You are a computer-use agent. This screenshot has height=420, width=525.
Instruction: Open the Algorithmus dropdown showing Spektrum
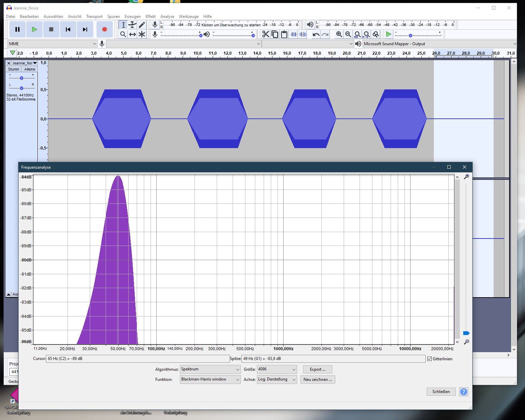tap(210, 369)
